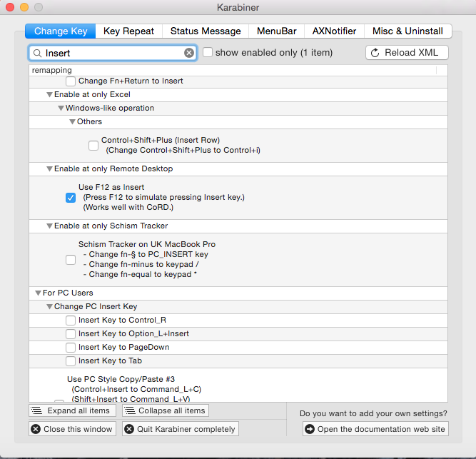Viewport: 476px width, 459px height.
Task: Enable Control+Shift+Plus (Insert Row) checkbox
Action: click(x=93, y=146)
